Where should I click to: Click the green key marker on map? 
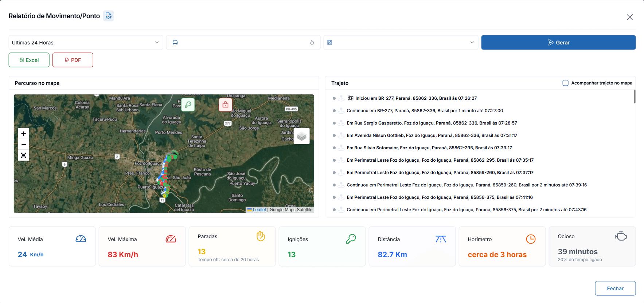188,105
